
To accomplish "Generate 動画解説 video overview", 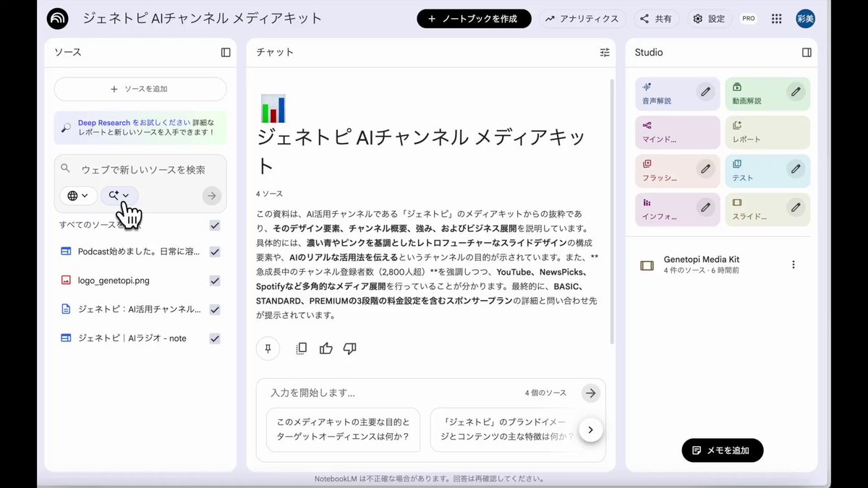I will (767, 94).
